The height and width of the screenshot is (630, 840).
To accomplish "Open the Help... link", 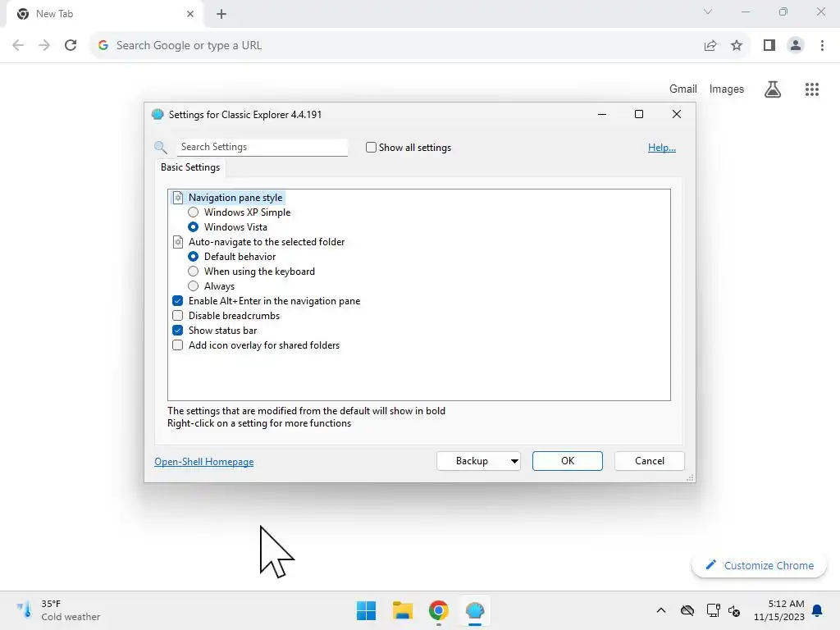I will click(x=662, y=148).
